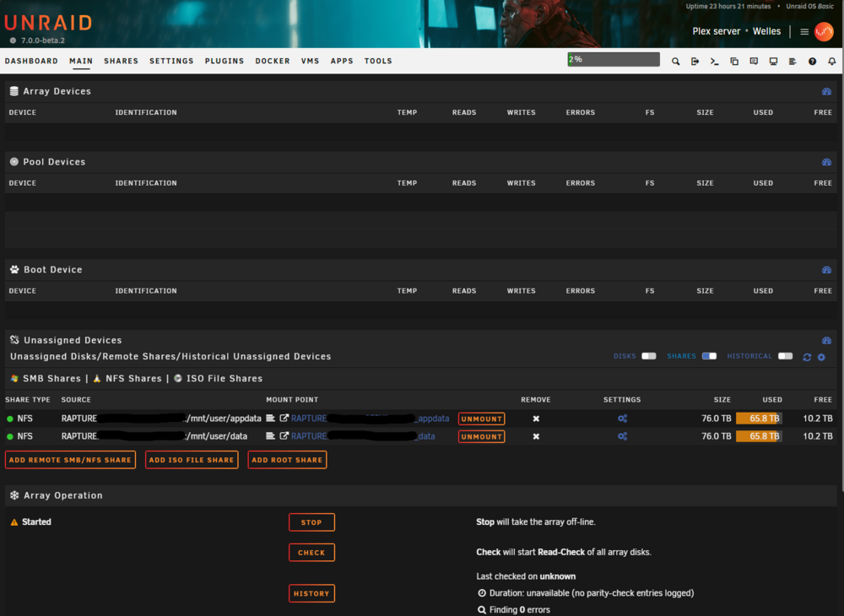Click Uptime 23 hours 21 minutes text
The image size is (844, 616).
pyautogui.click(x=728, y=7)
